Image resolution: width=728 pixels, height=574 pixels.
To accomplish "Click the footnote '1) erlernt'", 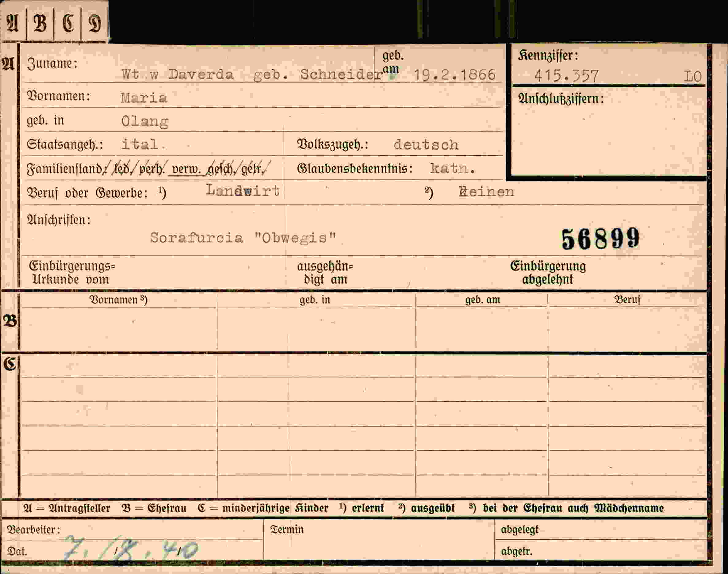I will point(361,508).
